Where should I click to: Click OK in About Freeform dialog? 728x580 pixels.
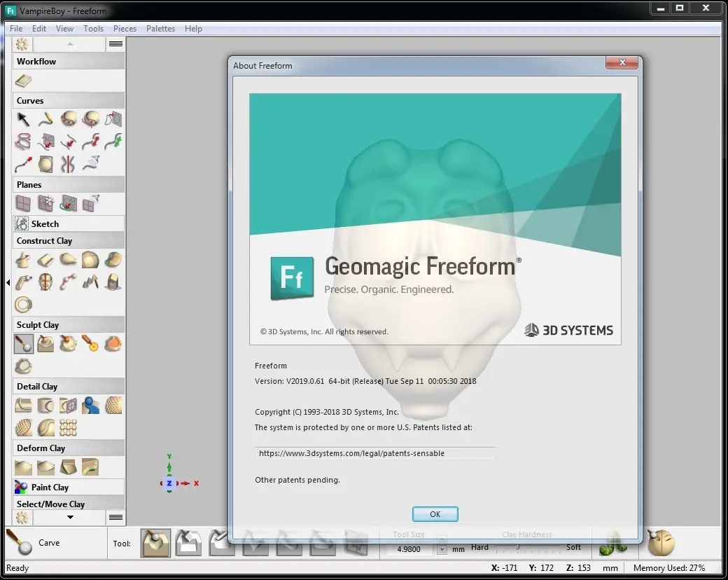[435, 514]
